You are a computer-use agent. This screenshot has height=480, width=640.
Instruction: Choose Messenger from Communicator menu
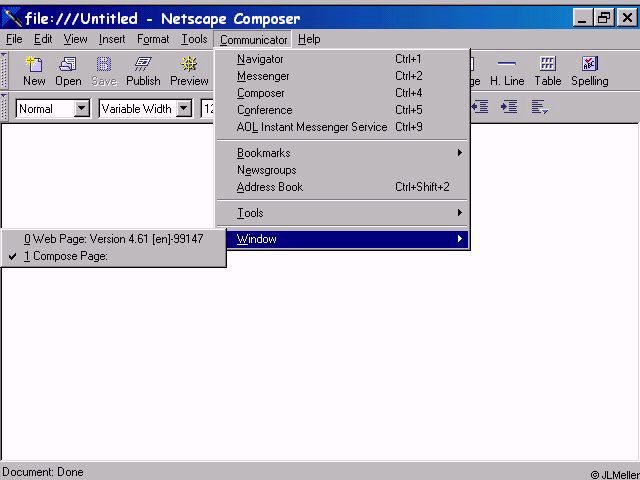pos(343,76)
